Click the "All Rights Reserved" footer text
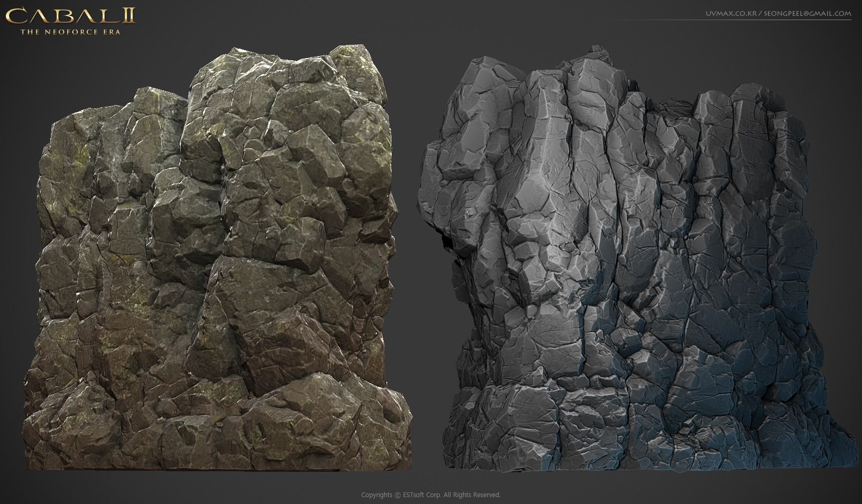This screenshot has height=504, width=862. tap(472, 495)
